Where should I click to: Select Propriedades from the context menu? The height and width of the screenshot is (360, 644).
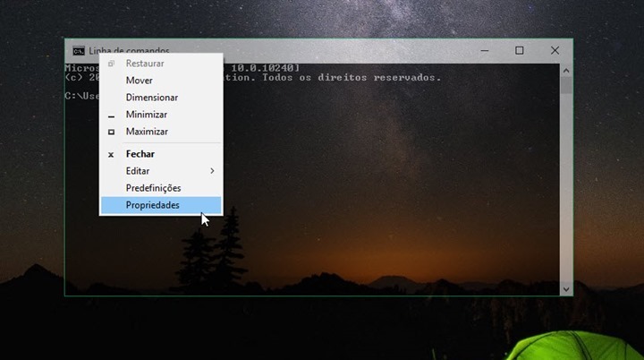(153, 205)
